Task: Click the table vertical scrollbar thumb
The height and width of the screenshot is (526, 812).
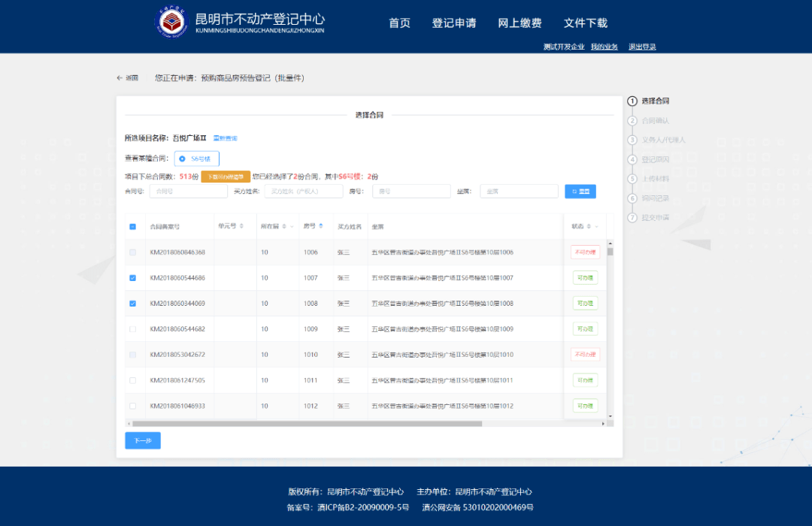Action: (610, 252)
